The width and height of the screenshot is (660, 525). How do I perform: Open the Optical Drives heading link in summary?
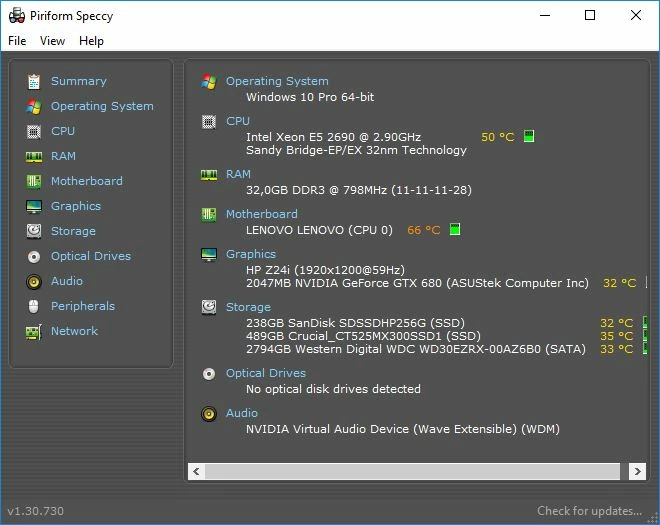pos(266,373)
